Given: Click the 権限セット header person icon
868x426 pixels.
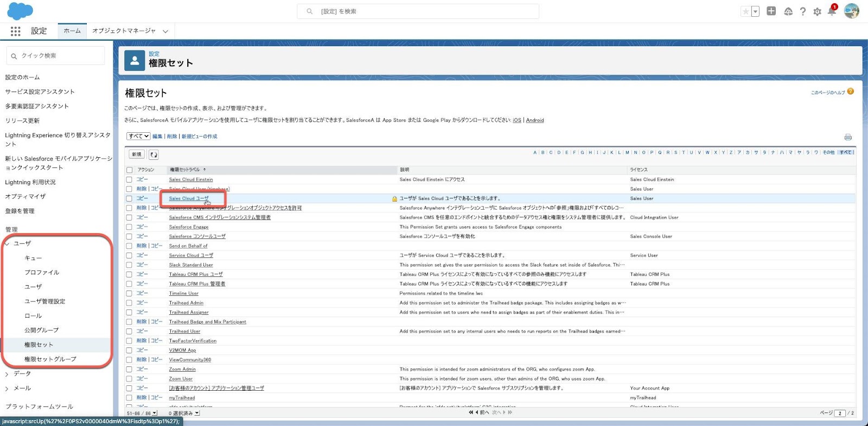Looking at the screenshot, I should click(135, 61).
